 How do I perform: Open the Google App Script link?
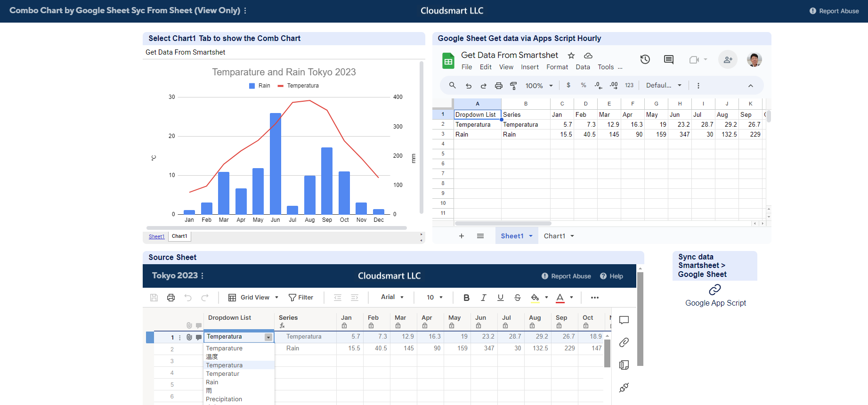[x=715, y=303]
